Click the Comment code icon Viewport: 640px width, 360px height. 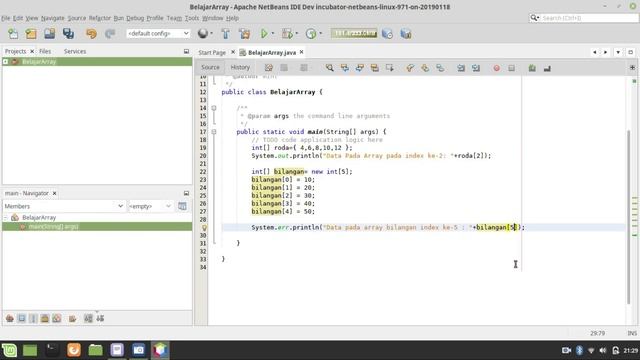tap(532, 68)
